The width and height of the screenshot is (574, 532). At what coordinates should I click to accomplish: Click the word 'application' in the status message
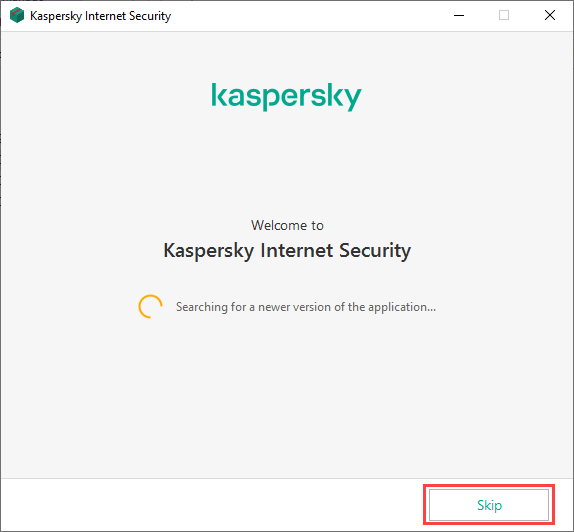point(402,307)
